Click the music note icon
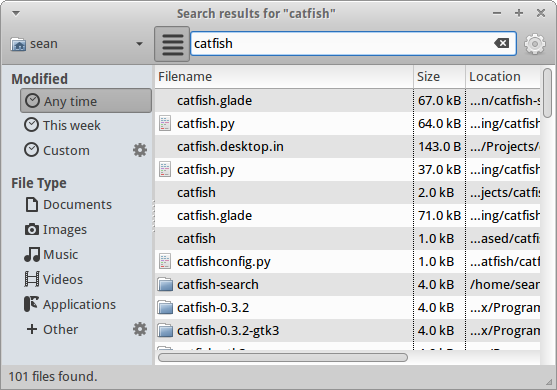 pos(32,254)
